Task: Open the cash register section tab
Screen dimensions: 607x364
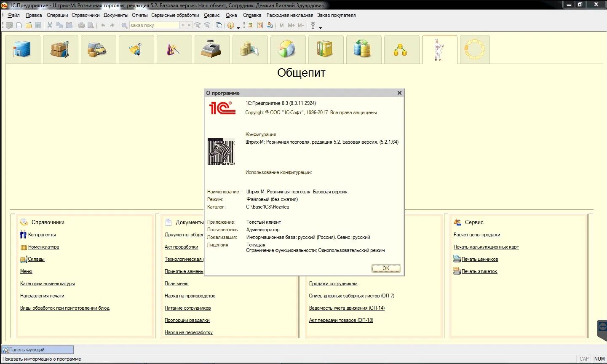Action: pyautogui.click(x=212, y=49)
